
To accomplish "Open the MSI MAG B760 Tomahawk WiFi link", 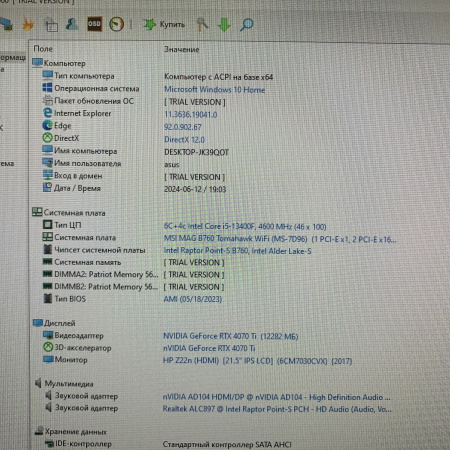I will 280,239.
